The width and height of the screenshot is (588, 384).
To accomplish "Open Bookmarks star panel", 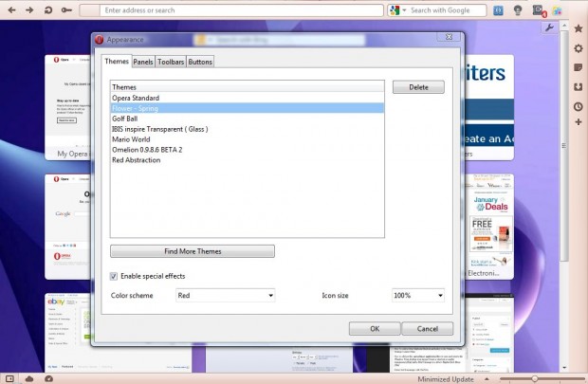I will [x=579, y=28].
